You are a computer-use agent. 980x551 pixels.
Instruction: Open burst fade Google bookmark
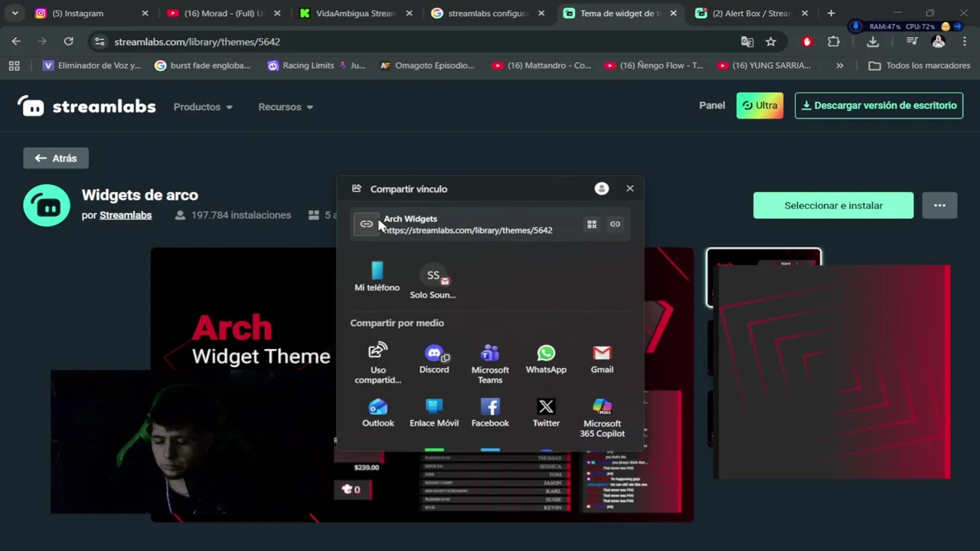(203, 66)
